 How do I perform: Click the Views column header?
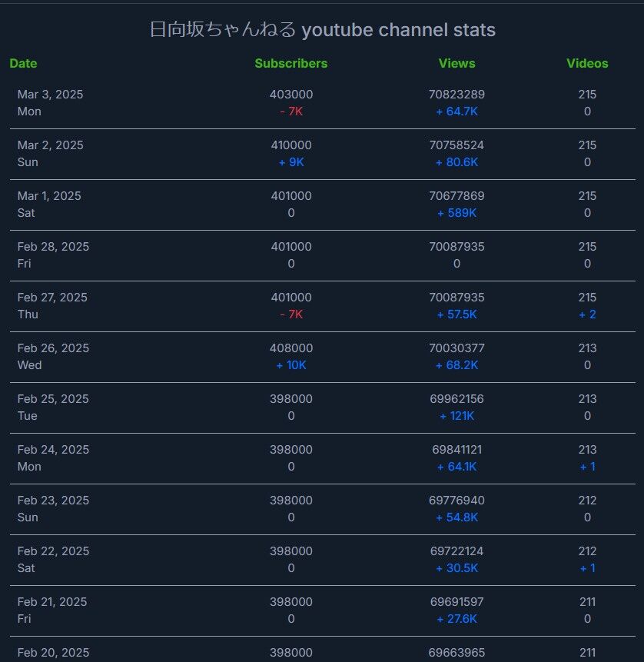(x=456, y=64)
